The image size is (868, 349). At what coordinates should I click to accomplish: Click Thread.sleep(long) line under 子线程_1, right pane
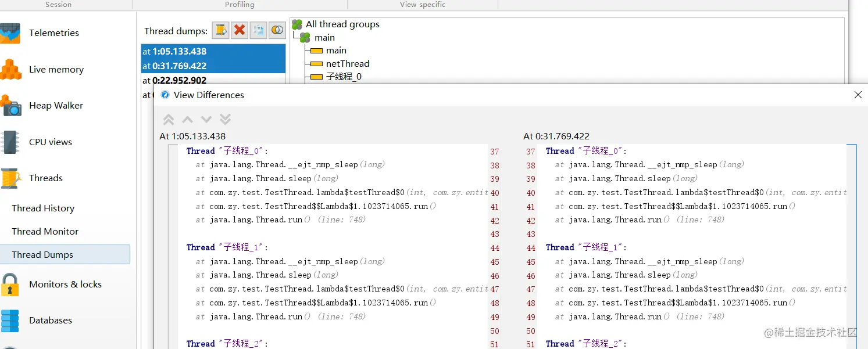point(626,275)
